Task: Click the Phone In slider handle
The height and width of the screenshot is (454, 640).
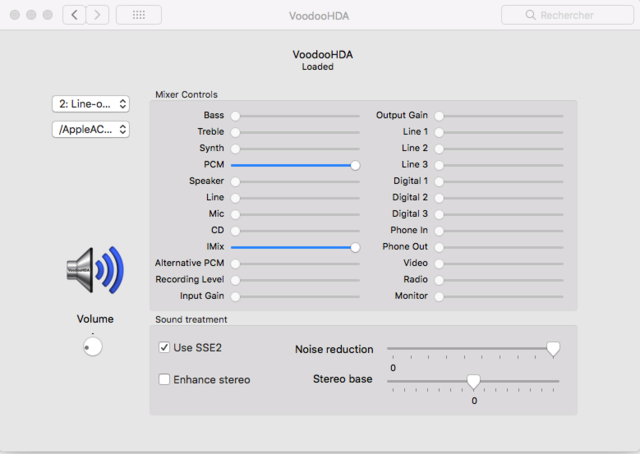Action: (x=439, y=231)
